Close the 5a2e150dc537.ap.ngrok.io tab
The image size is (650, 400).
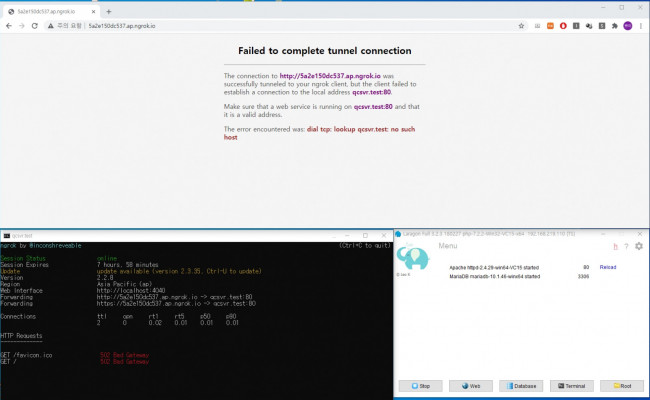tap(93, 12)
